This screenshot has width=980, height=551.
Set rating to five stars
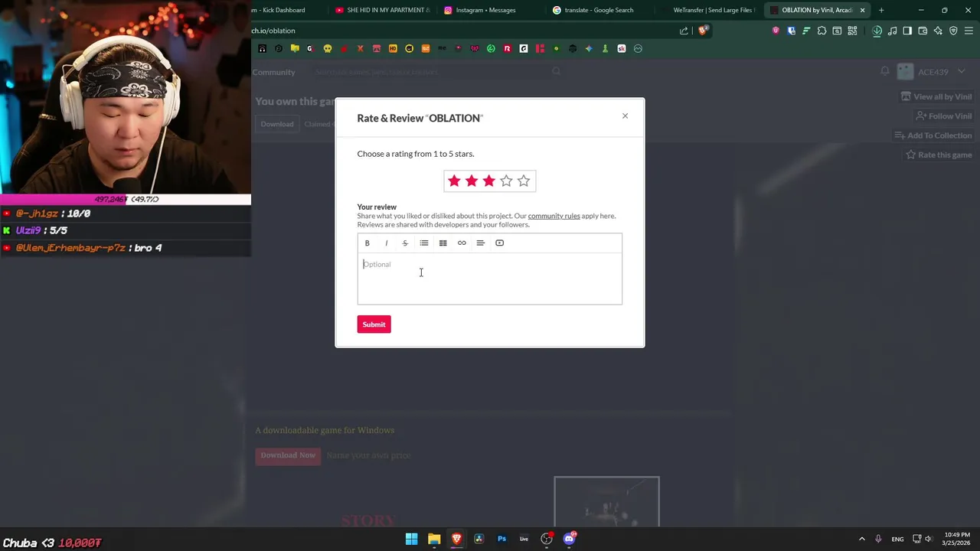point(524,181)
